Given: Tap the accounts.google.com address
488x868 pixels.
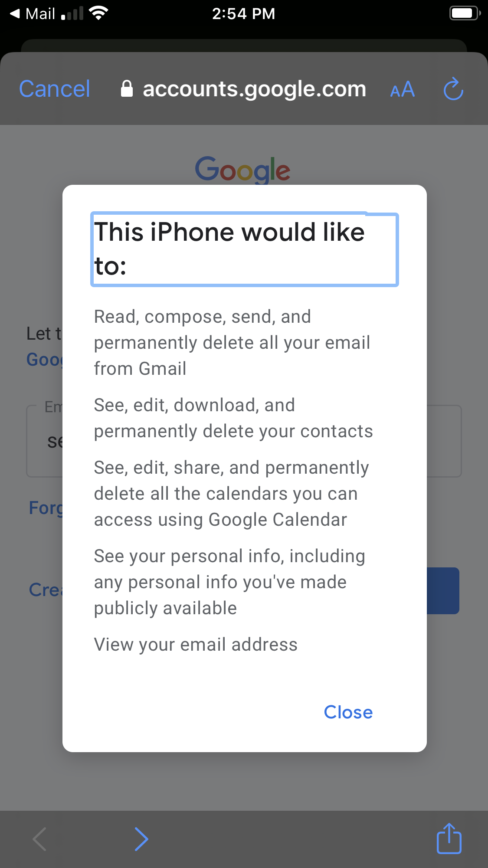Looking at the screenshot, I should click(255, 89).
